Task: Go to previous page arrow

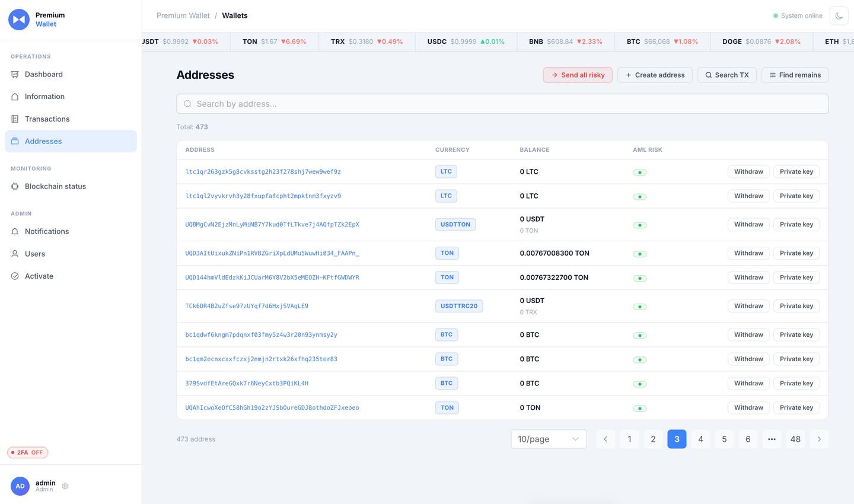Action: click(606, 439)
